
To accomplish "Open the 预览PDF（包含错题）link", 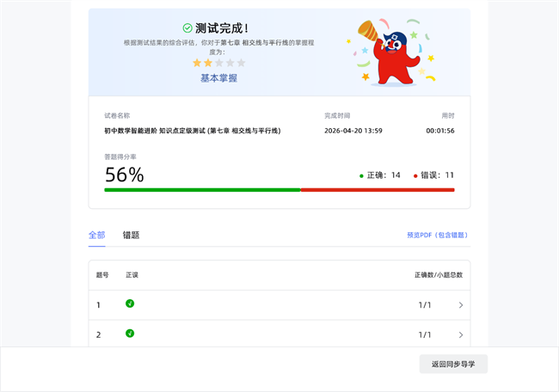I will tap(439, 235).
